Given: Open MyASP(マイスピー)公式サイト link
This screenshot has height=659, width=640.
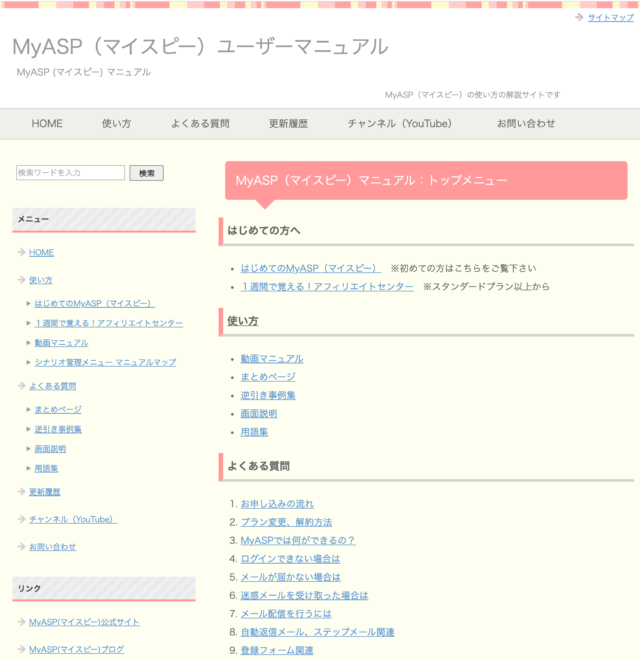Looking at the screenshot, I should [84, 622].
